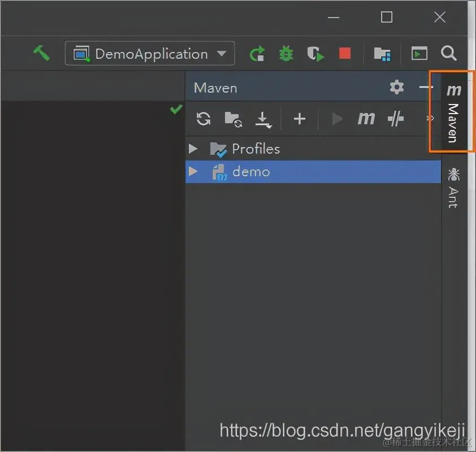The width and height of the screenshot is (476, 452).
Task: Open the Run Anything terminal icon
Action: point(419,53)
